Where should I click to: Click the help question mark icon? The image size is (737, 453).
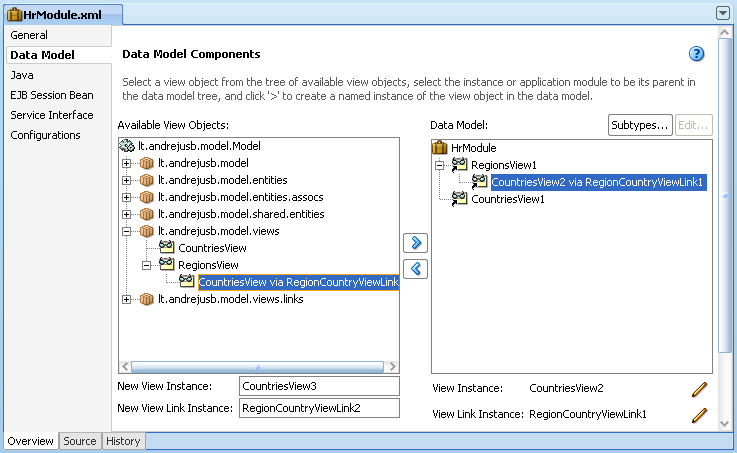tap(696, 54)
